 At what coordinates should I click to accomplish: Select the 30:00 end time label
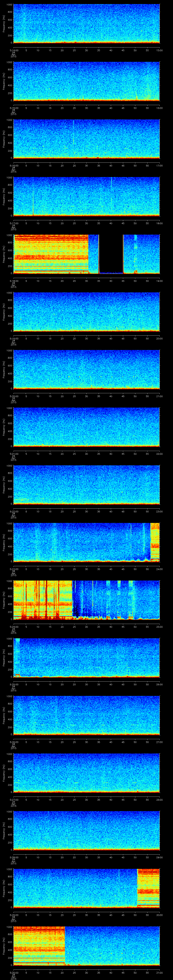tap(160, 915)
